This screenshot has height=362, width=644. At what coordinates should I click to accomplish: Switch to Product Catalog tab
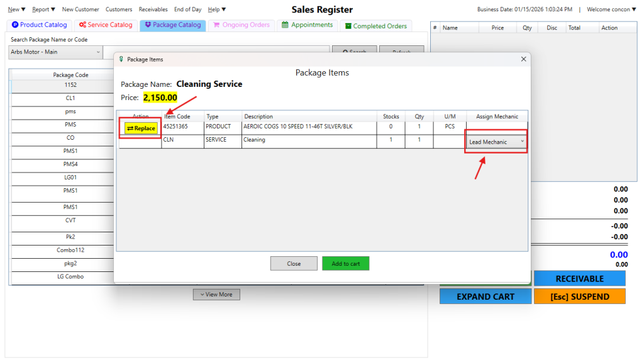point(39,25)
